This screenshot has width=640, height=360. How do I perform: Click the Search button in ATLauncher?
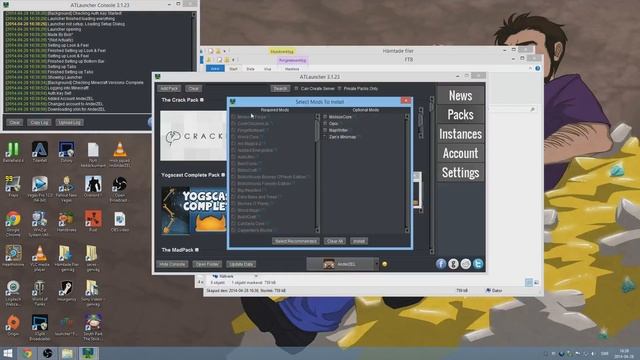tap(280, 89)
